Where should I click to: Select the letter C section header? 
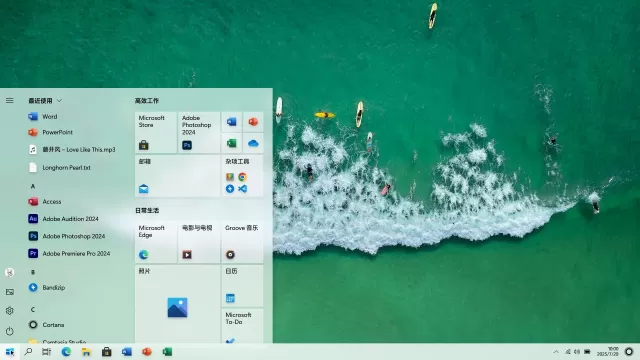point(33,309)
